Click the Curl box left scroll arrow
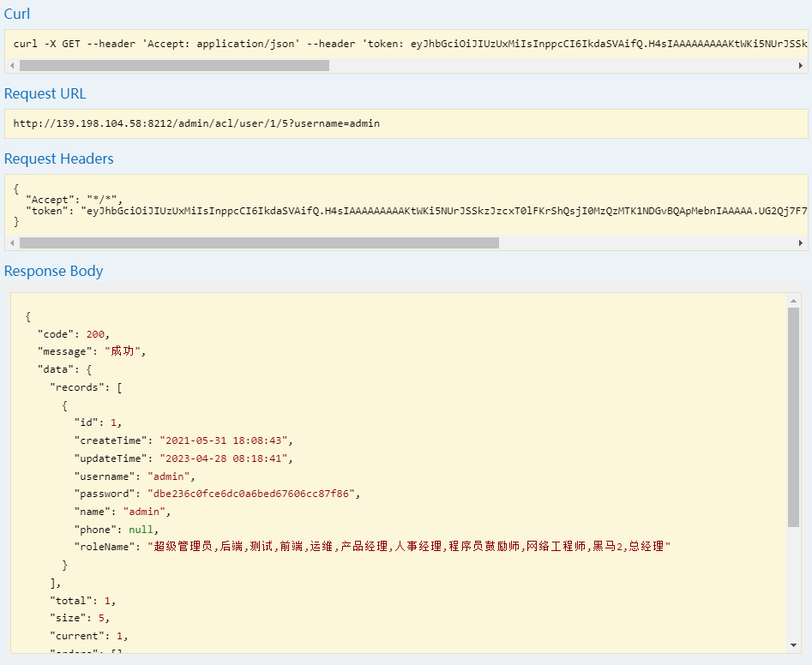 12,66
